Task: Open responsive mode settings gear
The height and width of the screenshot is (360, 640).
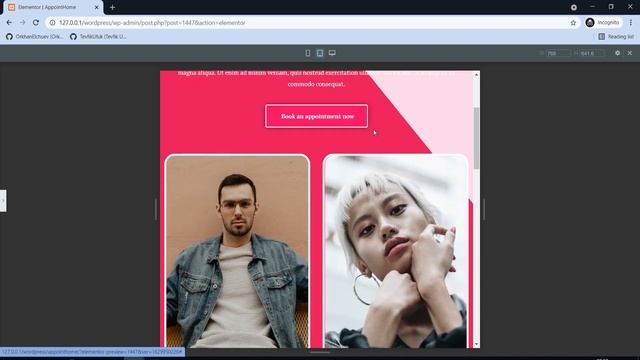Action: [x=617, y=53]
